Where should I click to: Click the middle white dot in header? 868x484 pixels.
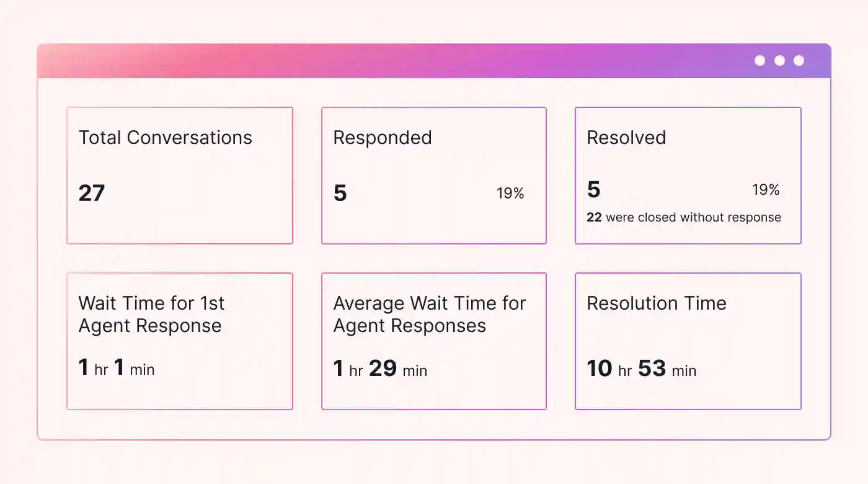779,60
